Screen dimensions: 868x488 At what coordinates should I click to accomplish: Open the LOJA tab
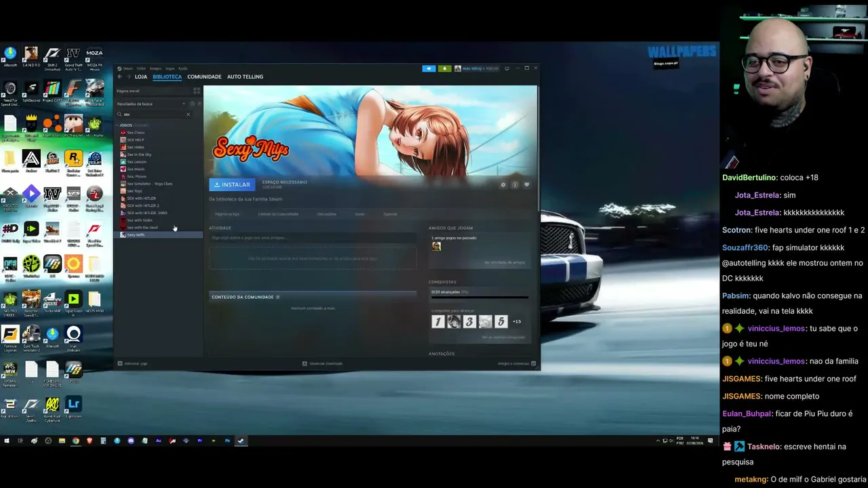(141, 77)
